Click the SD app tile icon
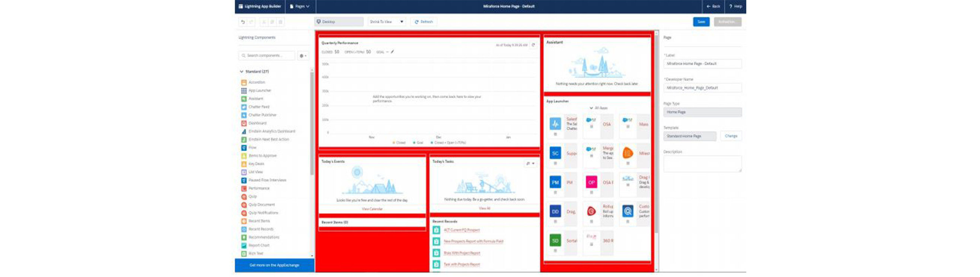Image resolution: width=980 pixels, height=277 pixels. tap(555, 241)
